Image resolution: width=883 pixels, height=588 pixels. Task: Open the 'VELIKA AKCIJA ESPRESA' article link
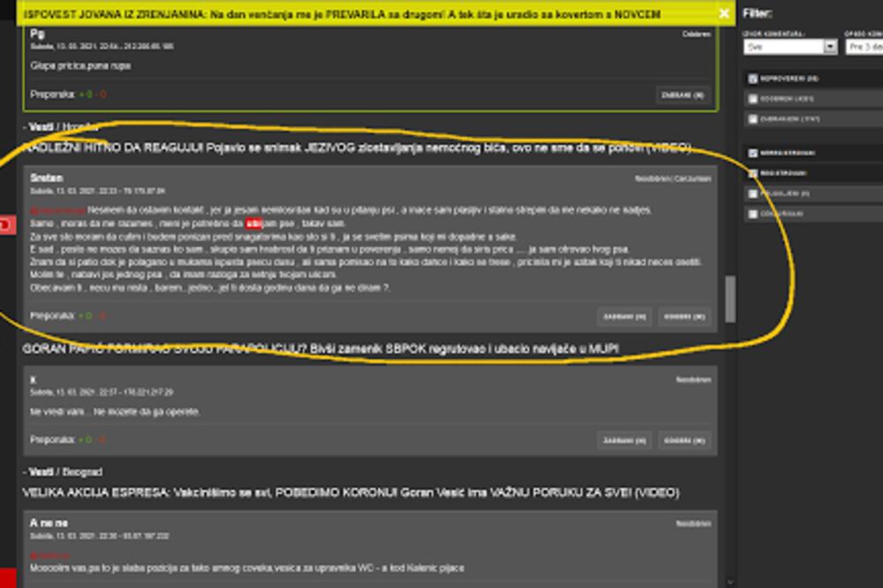coord(351,493)
